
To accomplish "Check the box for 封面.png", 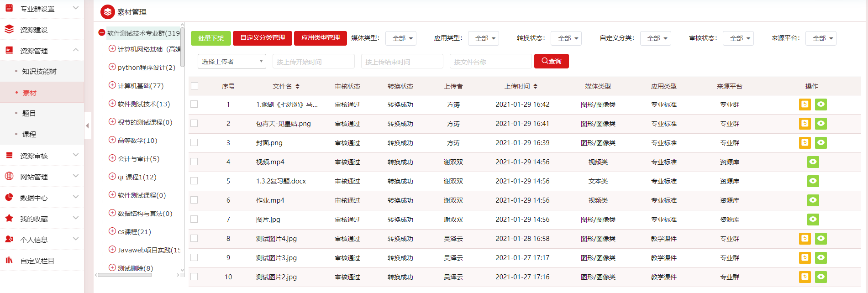I will click(x=194, y=142).
